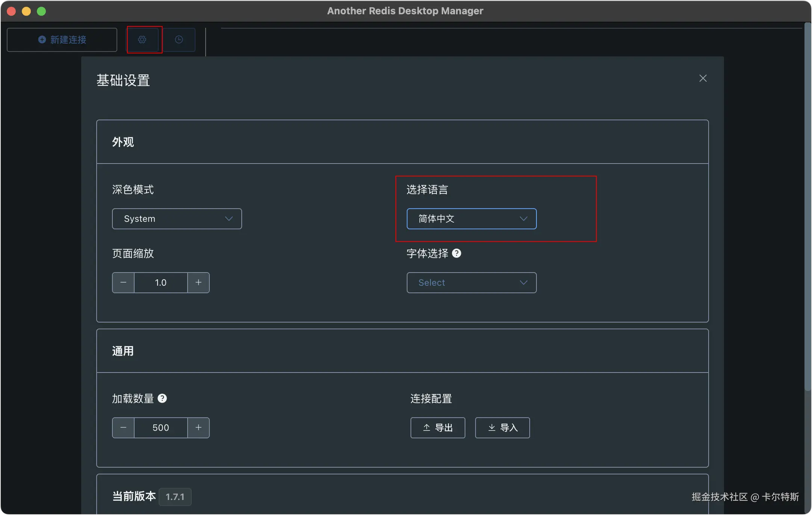Click the New Connection (新建连接) button
Screen dimensions: 812x515
[x=62, y=39]
